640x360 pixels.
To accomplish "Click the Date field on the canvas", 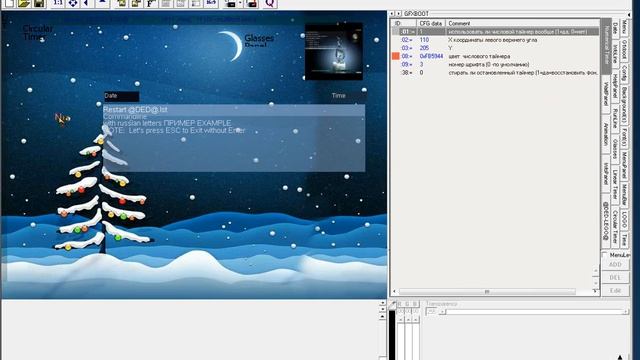I will tap(122, 96).
